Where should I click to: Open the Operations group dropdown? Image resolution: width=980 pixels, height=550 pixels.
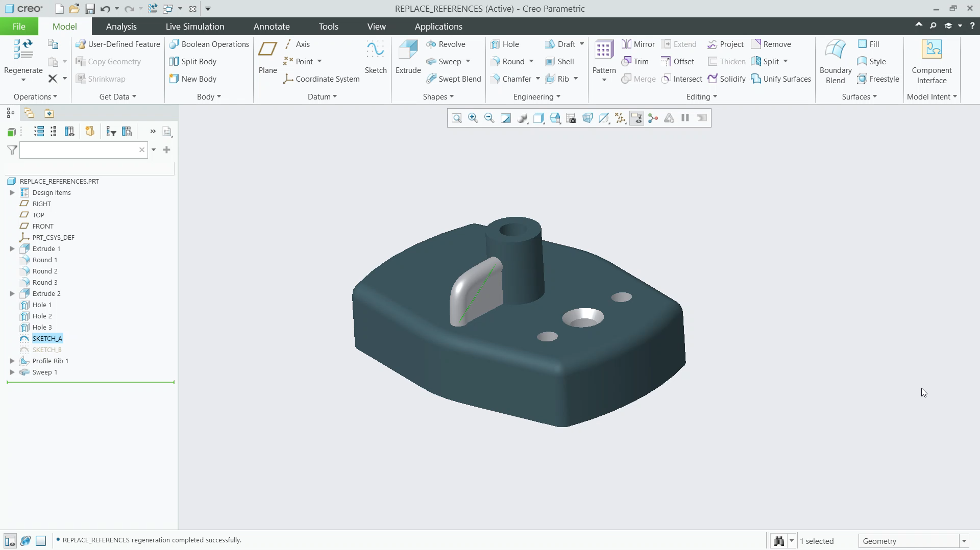click(x=35, y=97)
